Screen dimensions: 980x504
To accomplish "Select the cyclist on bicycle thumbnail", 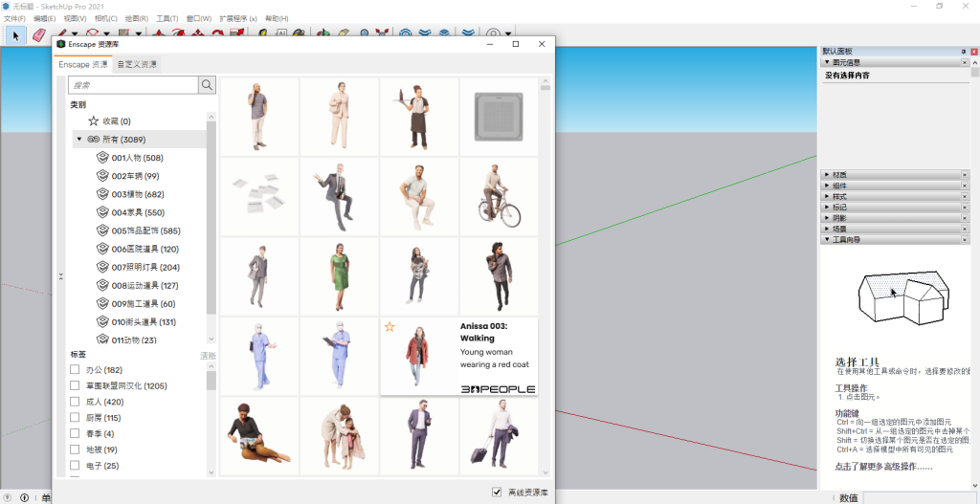I will [498, 195].
